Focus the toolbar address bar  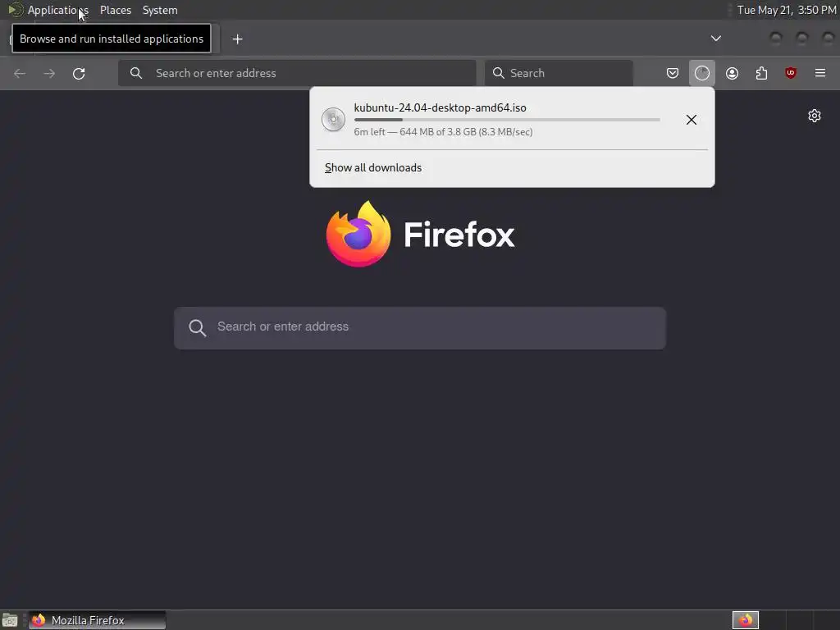pyautogui.click(x=297, y=73)
